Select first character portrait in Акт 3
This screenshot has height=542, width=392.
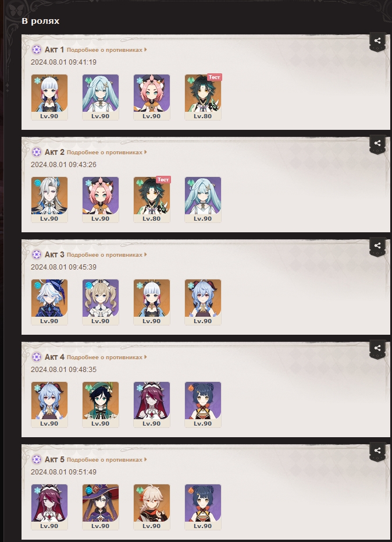[x=49, y=302]
